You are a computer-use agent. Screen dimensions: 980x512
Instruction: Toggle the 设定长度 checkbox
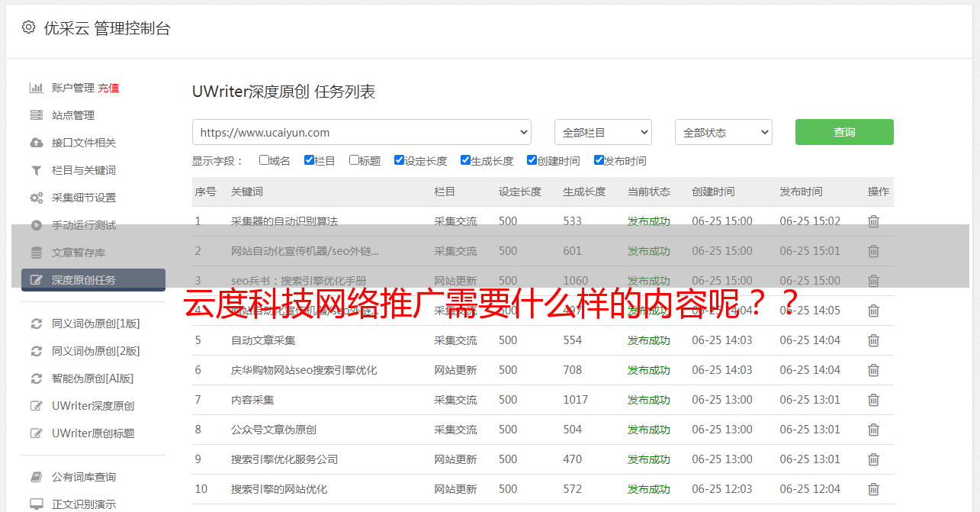[399, 160]
